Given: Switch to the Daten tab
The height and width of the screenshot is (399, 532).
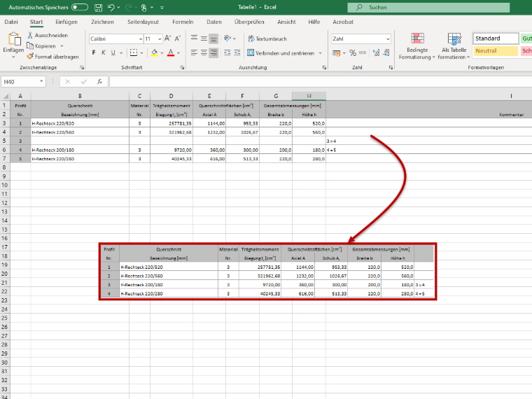Looking at the screenshot, I should (x=214, y=22).
